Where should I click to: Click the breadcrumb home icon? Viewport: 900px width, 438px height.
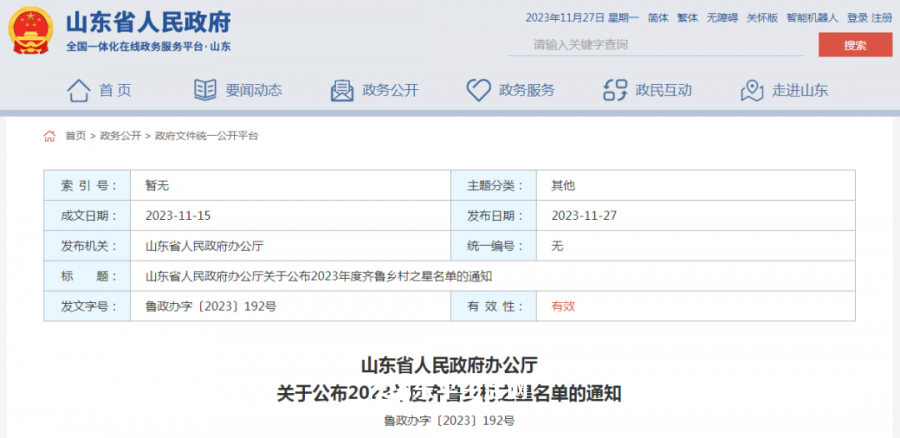coord(50,136)
